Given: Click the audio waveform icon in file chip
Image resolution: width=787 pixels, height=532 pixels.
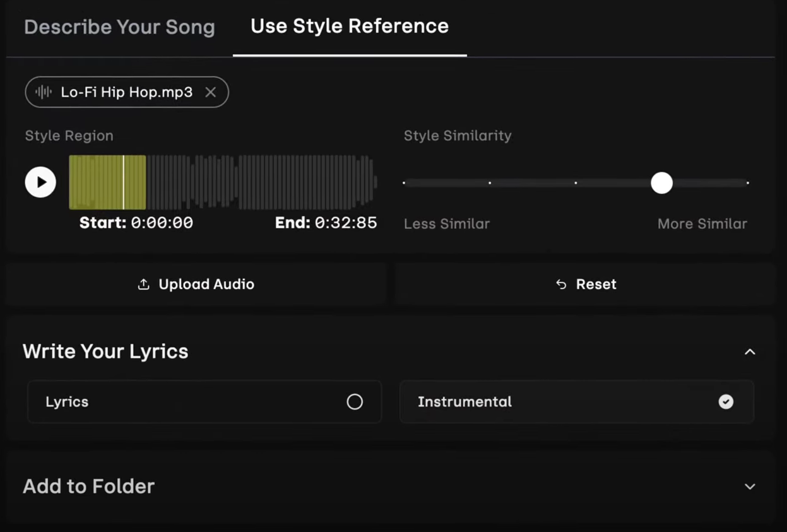Looking at the screenshot, I should click(x=44, y=92).
